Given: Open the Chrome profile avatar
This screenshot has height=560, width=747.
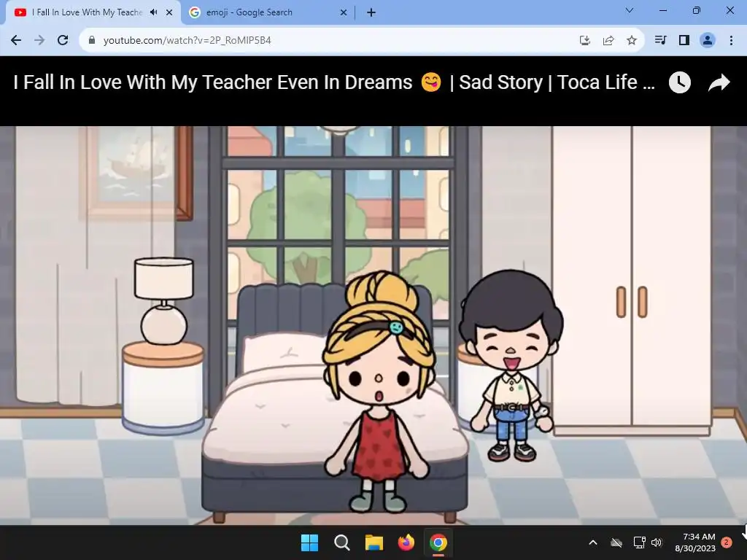Looking at the screenshot, I should pos(708,41).
